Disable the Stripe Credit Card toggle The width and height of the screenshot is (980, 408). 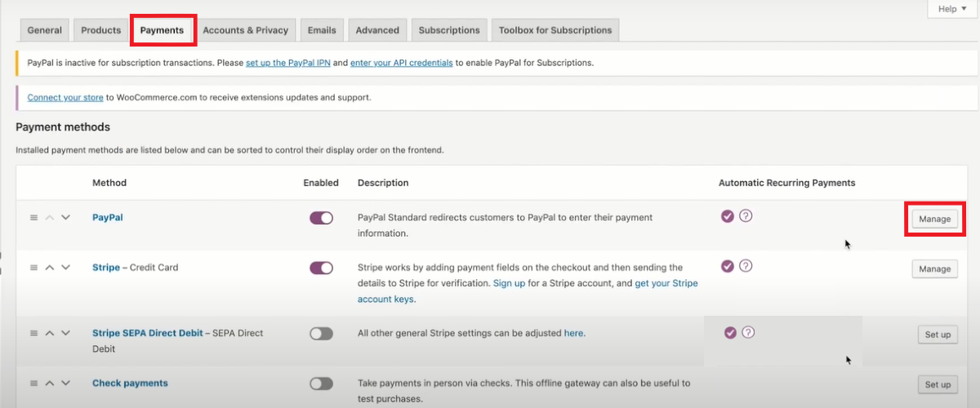(x=321, y=268)
